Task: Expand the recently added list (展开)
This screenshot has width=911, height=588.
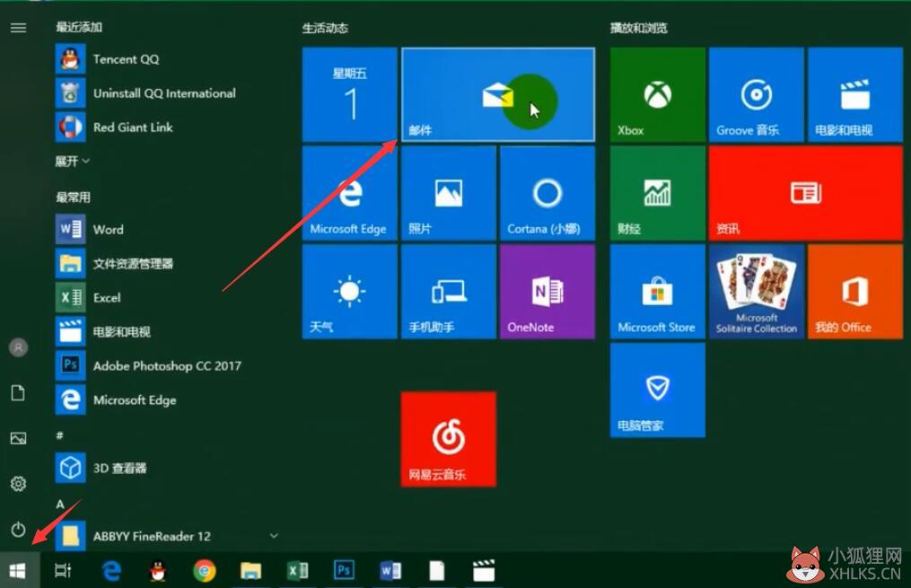Action: pyautogui.click(x=72, y=161)
